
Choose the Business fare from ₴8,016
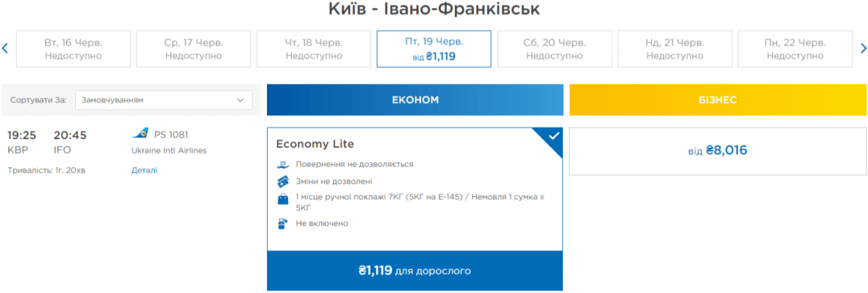coord(718,151)
